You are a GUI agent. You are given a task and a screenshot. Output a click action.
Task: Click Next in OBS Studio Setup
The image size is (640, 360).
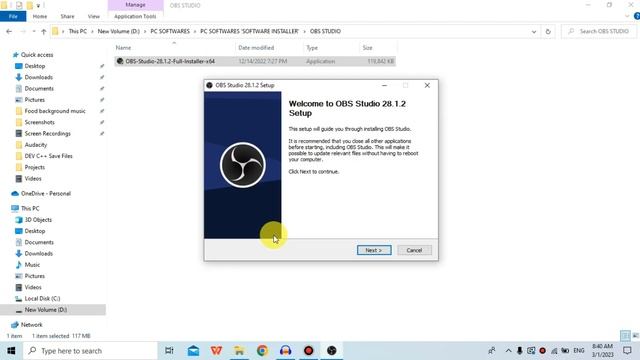click(x=374, y=250)
